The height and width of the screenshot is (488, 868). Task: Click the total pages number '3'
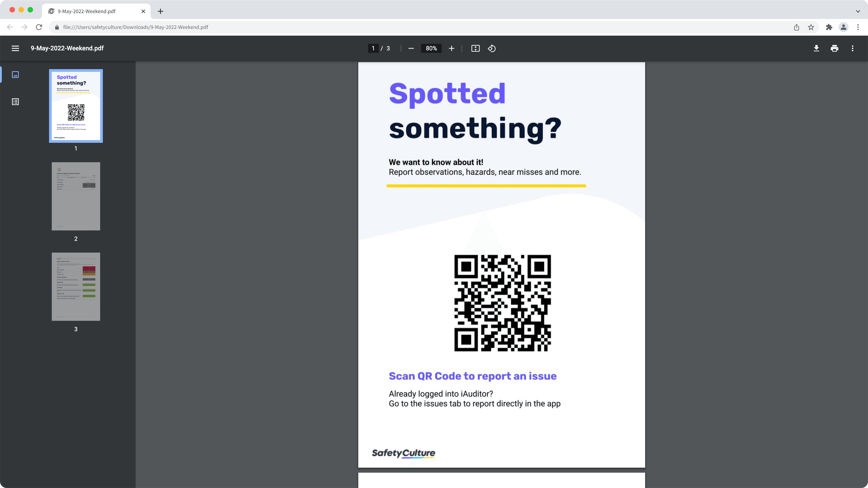[388, 48]
